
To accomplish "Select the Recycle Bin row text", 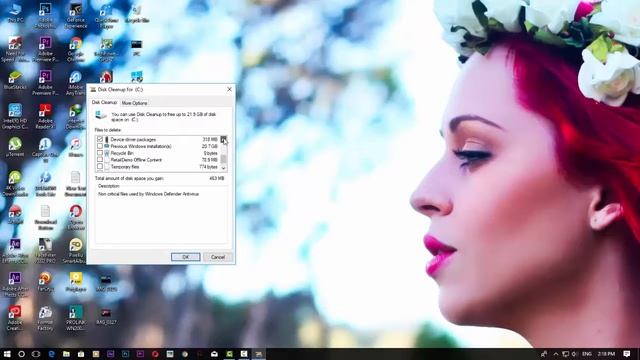I will (122, 153).
